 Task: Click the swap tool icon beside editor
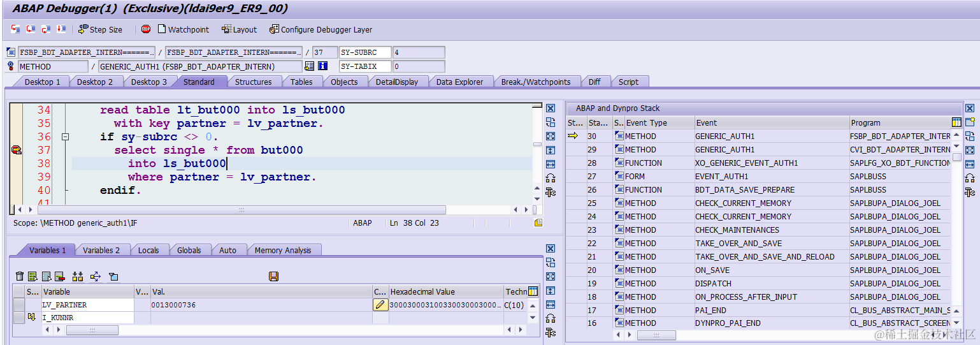click(x=551, y=122)
